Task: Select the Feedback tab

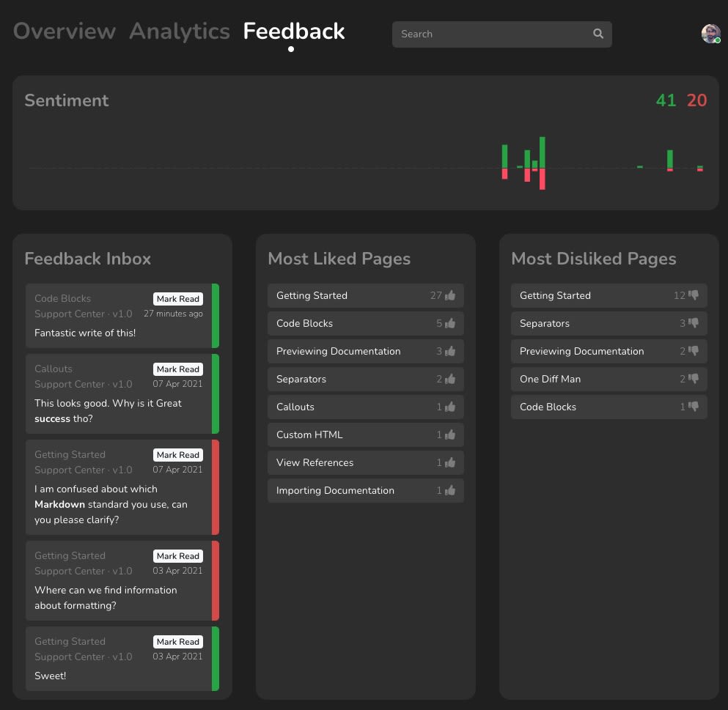Action: [x=294, y=32]
